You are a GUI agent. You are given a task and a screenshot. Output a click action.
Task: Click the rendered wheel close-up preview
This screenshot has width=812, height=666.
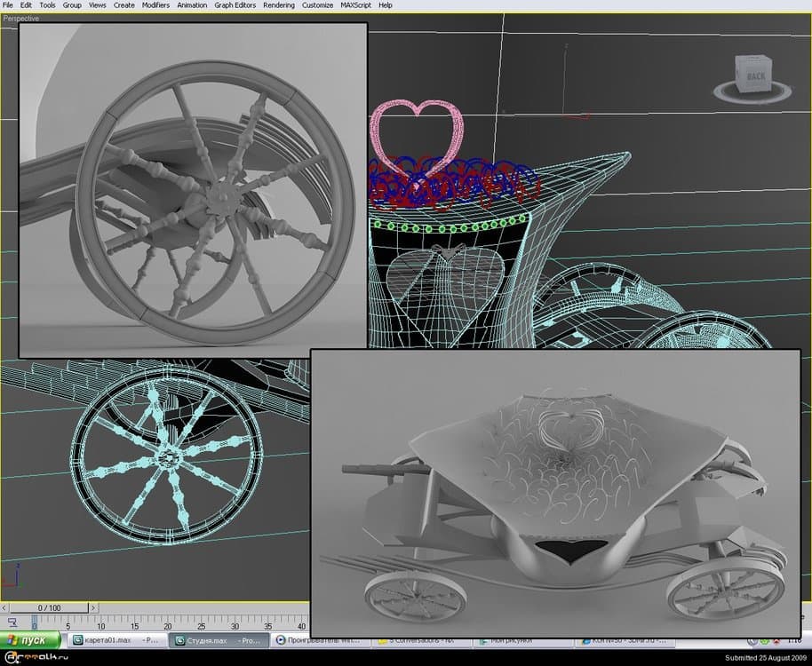(x=193, y=190)
